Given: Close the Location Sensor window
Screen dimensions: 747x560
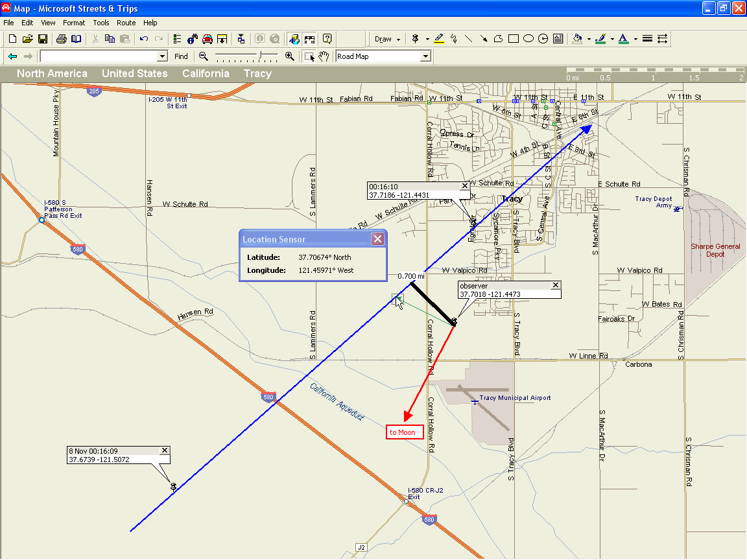Looking at the screenshot, I should (x=377, y=239).
